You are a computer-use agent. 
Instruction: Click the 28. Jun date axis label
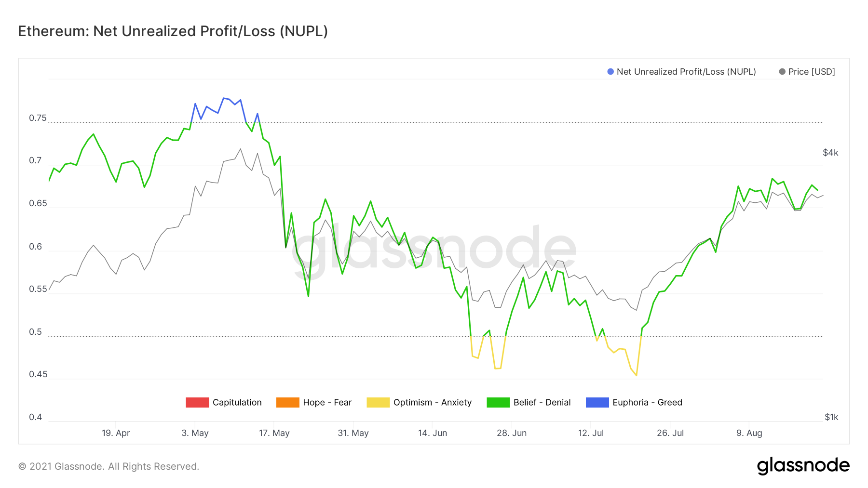(x=512, y=433)
